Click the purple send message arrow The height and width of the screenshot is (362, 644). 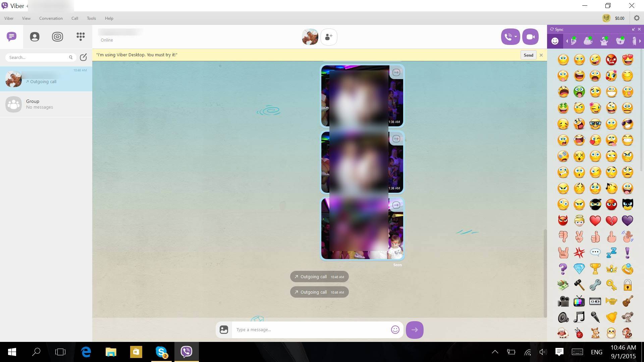point(415,330)
